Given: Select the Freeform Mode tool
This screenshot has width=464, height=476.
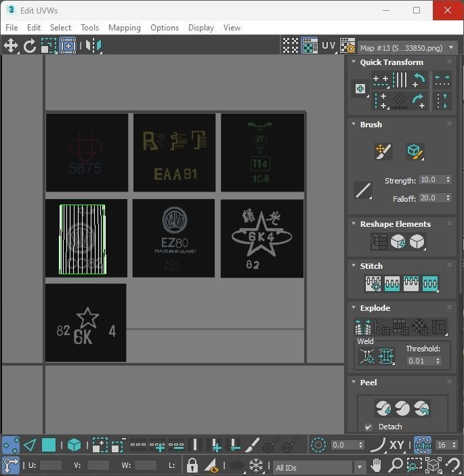Looking at the screenshot, I should click(x=68, y=46).
